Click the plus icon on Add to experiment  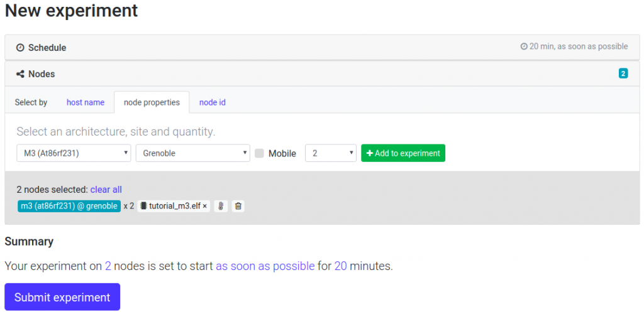369,153
